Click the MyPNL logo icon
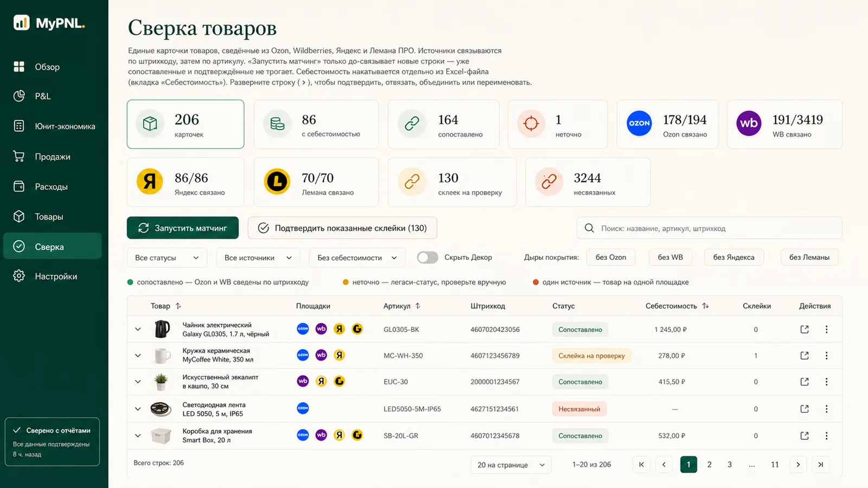Viewport: 868px width, 488px height. pyautogui.click(x=21, y=23)
